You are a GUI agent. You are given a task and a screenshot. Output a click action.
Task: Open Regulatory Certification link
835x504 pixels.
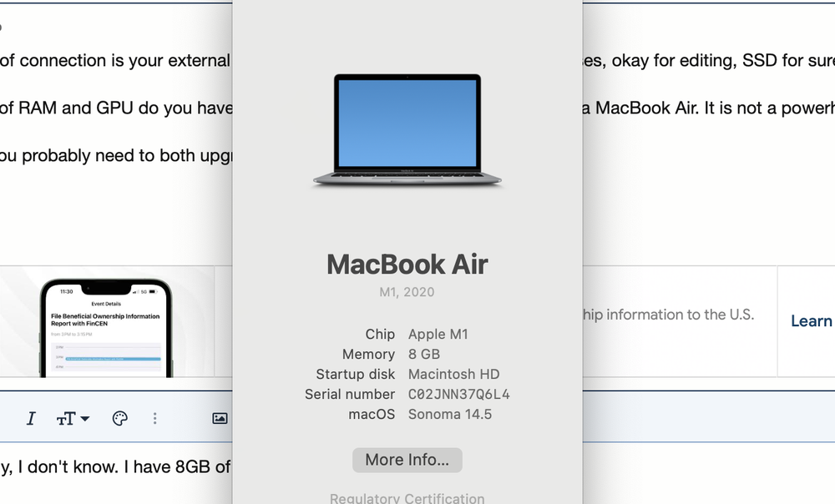coord(407,498)
